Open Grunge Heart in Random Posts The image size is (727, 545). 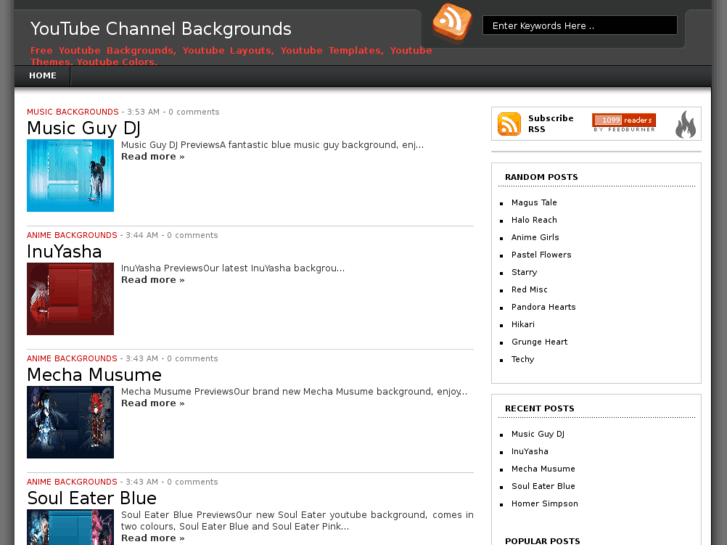click(x=539, y=342)
